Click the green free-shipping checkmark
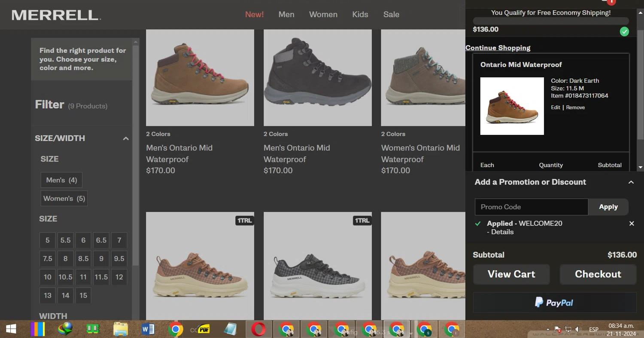This screenshot has width=644, height=338. [x=624, y=31]
